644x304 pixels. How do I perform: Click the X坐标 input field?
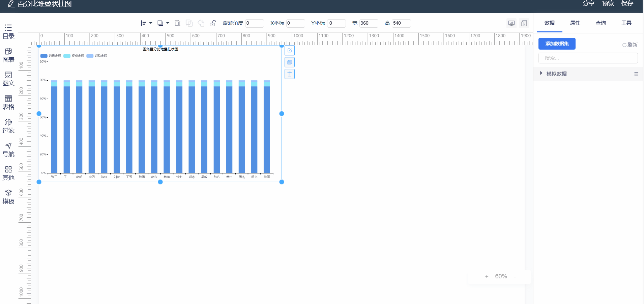295,23
